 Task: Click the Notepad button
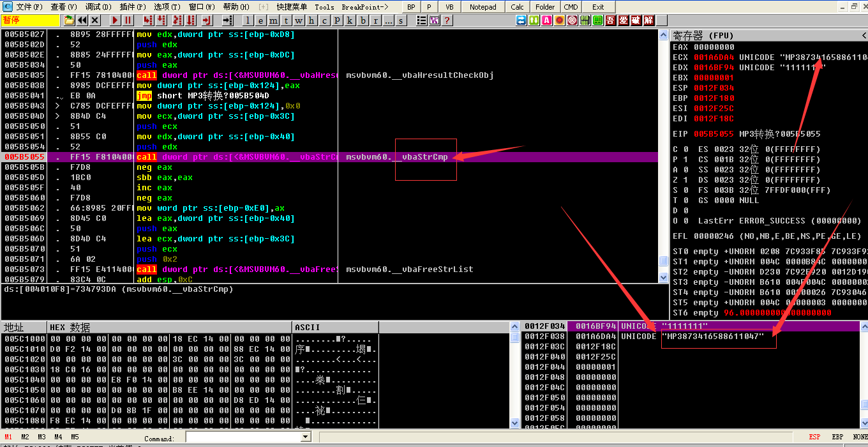[x=483, y=7]
